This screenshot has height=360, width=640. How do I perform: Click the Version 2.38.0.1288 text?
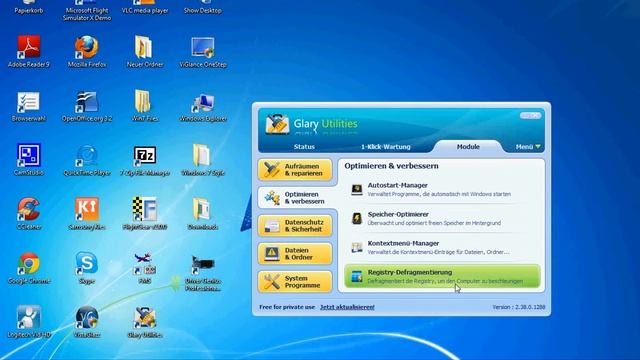519,307
